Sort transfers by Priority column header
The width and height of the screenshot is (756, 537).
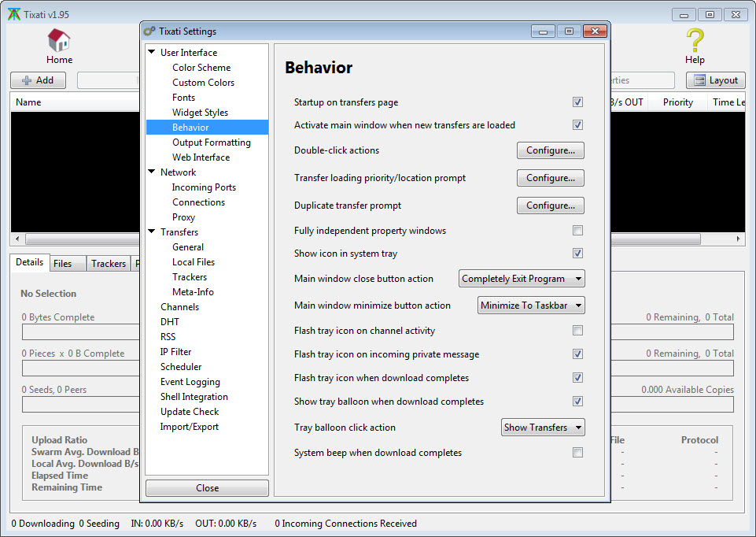677,102
